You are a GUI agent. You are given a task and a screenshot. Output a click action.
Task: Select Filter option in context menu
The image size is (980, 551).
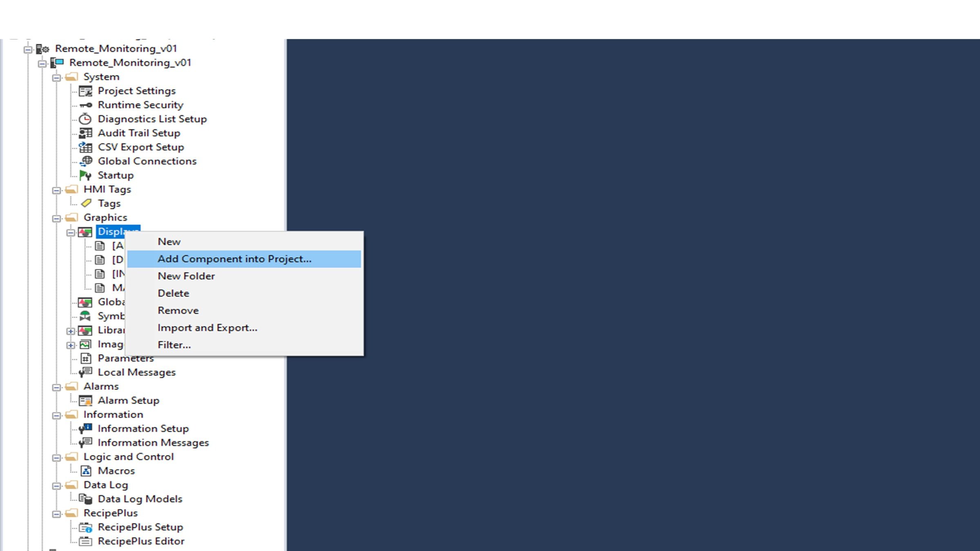click(x=174, y=344)
